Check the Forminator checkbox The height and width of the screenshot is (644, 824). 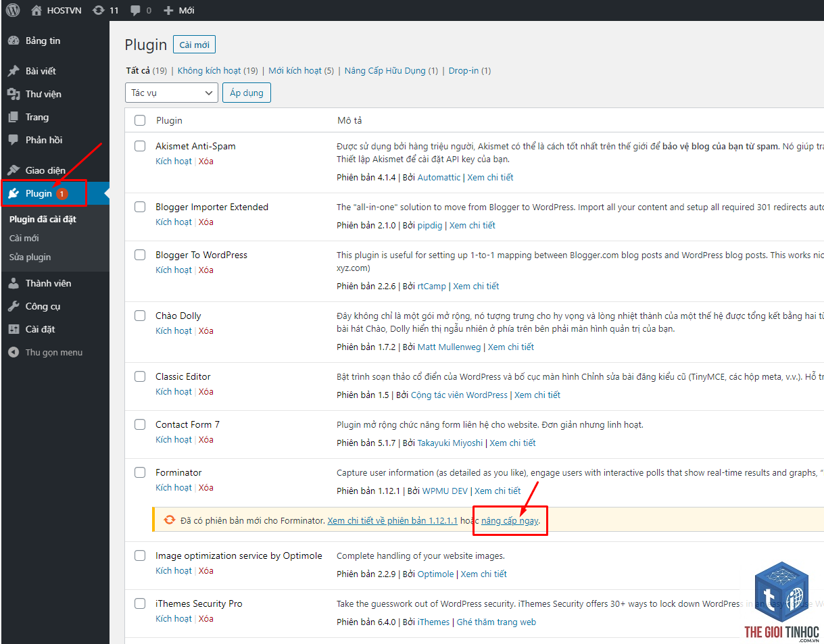[140, 472]
